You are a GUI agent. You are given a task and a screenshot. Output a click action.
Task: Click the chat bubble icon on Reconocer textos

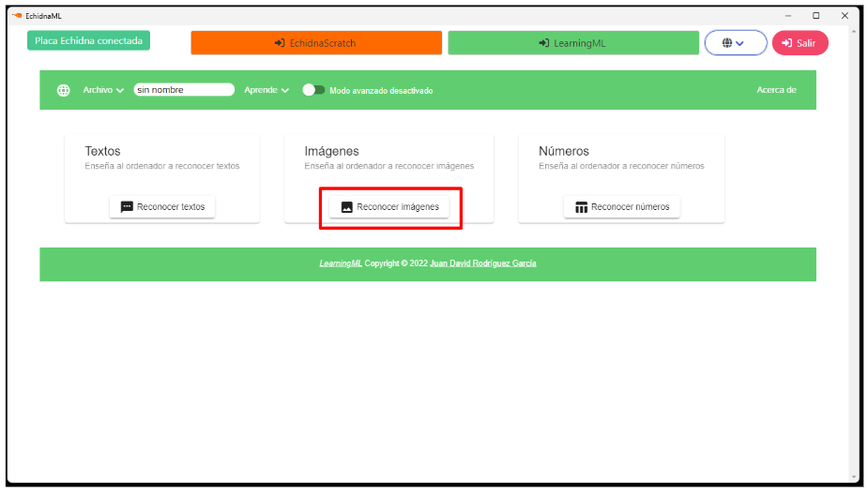pos(127,207)
